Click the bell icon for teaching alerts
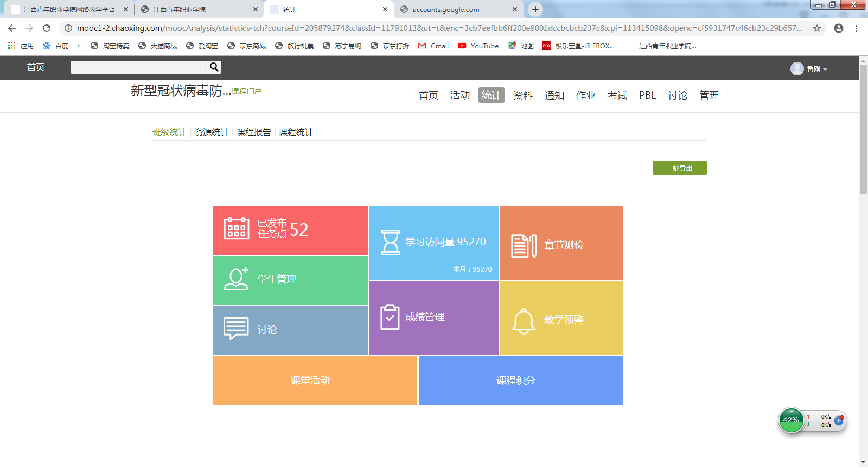868x467 pixels. [x=524, y=321]
